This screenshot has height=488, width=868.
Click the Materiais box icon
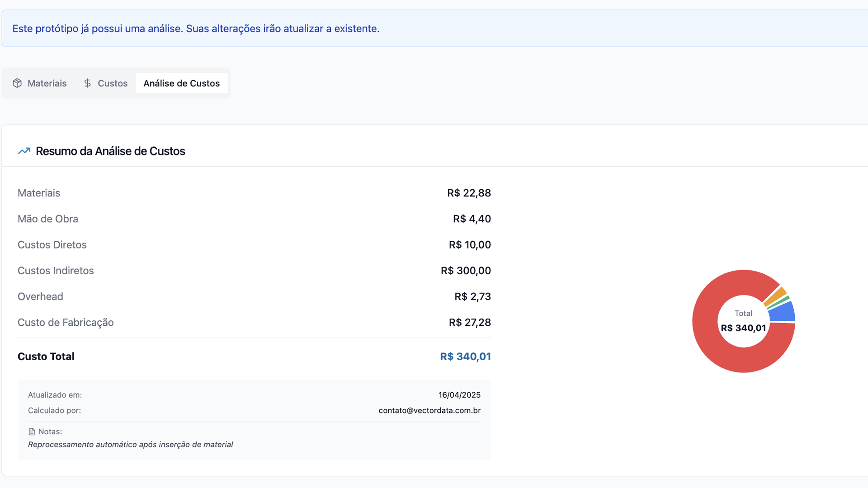pos(17,83)
